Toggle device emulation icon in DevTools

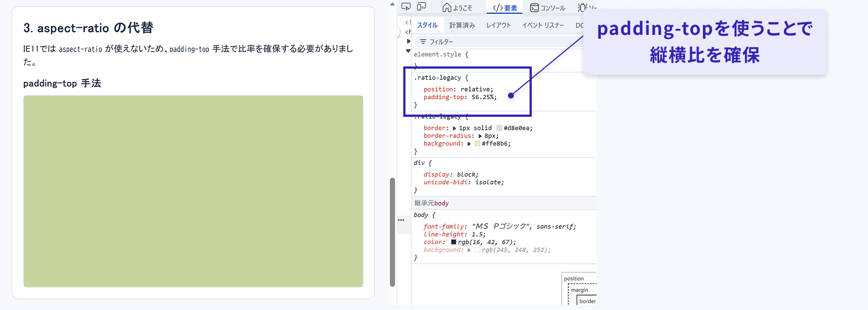422,7
